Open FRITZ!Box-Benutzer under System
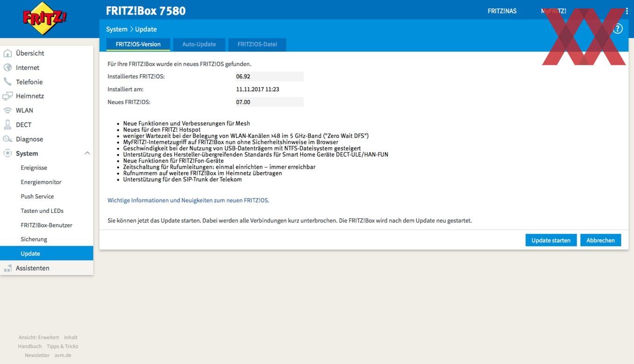The height and width of the screenshot is (364, 634). tap(47, 225)
